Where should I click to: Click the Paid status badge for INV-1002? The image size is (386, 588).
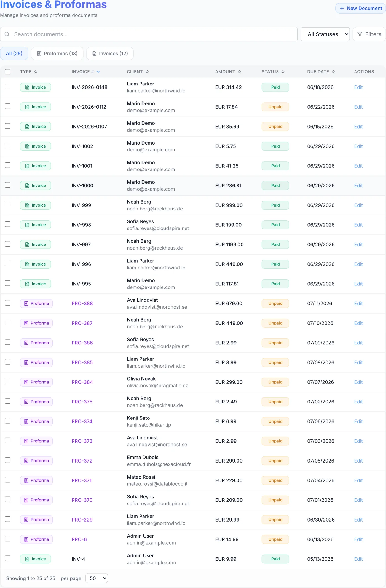coord(275,146)
